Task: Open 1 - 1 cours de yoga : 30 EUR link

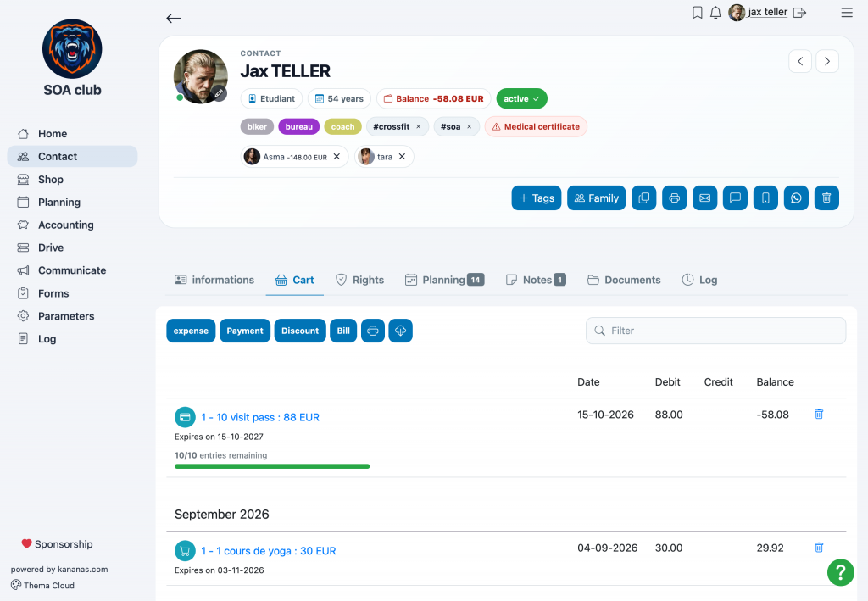Action: [x=269, y=551]
